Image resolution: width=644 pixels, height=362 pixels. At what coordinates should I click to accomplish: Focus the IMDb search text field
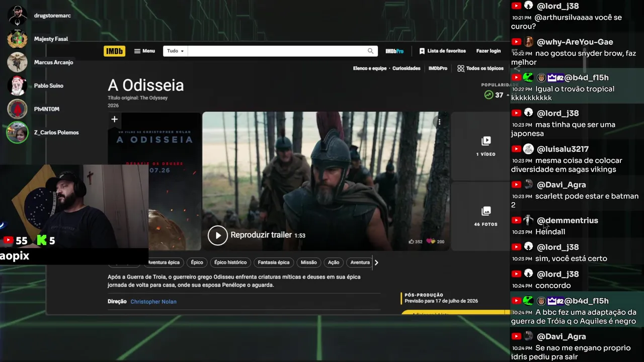coord(277,51)
